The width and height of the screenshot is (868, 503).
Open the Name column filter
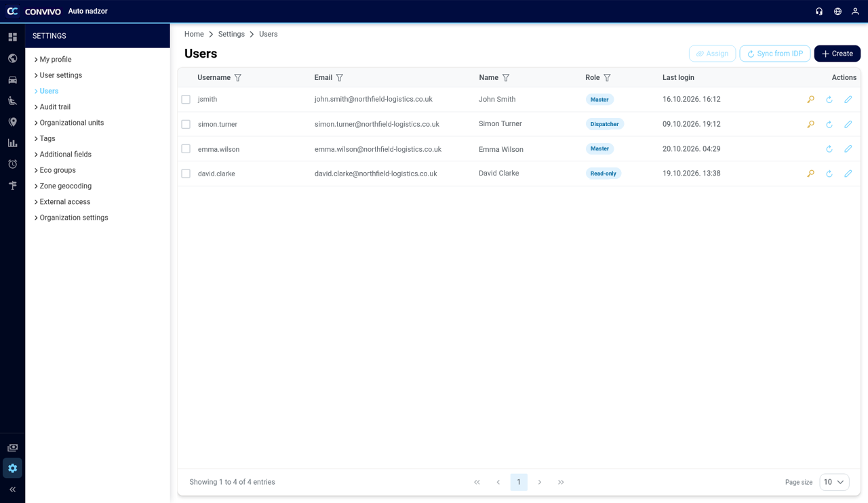click(x=506, y=78)
